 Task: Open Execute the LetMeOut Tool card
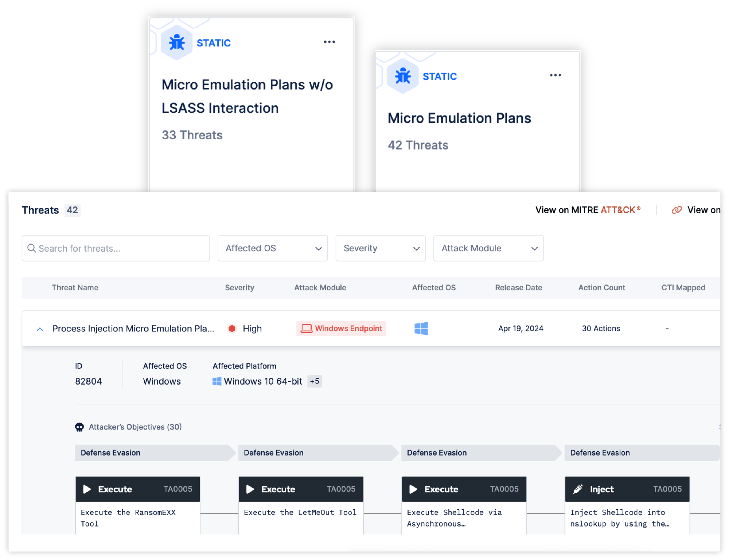coord(301,505)
